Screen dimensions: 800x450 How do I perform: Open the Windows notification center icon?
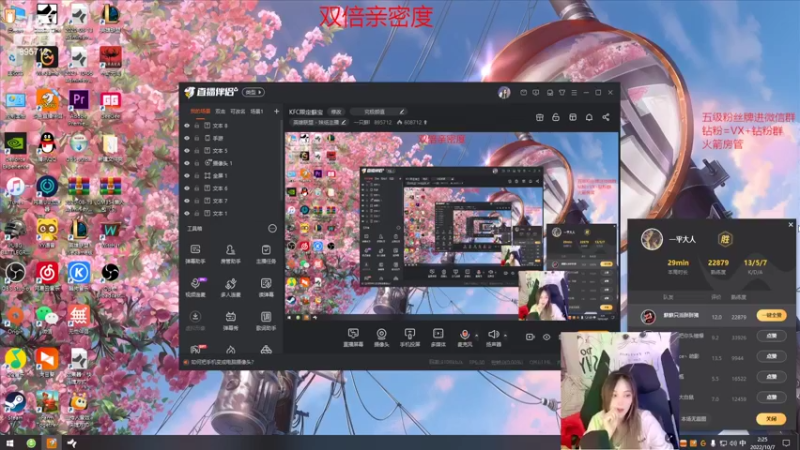point(786,442)
